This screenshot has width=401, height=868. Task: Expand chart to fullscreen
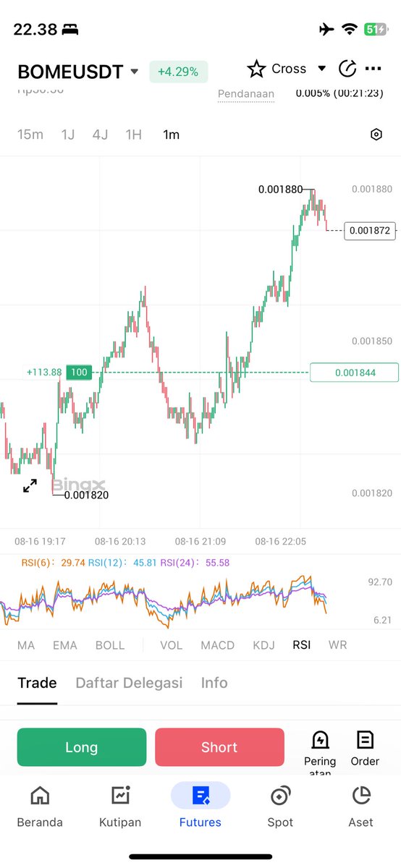[x=30, y=486]
